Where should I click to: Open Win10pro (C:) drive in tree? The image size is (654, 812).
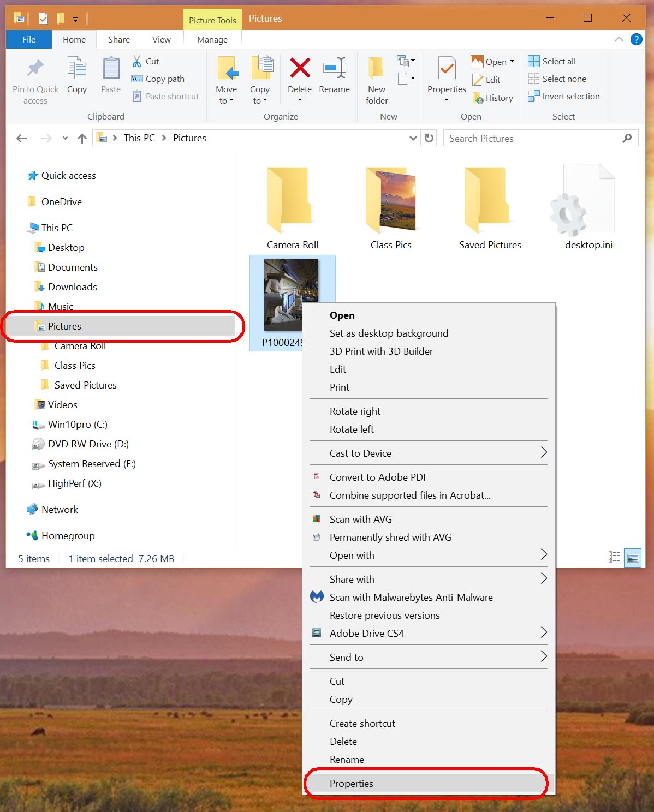[x=78, y=425]
